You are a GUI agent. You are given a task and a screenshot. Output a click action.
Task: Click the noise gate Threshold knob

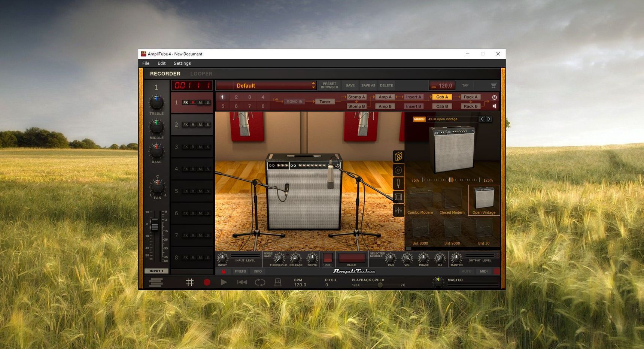279,258
